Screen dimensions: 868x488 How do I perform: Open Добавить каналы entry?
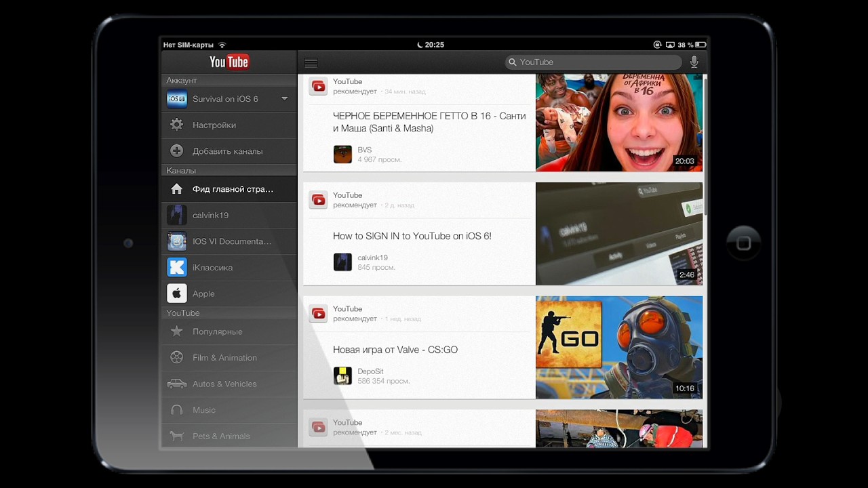(x=229, y=151)
